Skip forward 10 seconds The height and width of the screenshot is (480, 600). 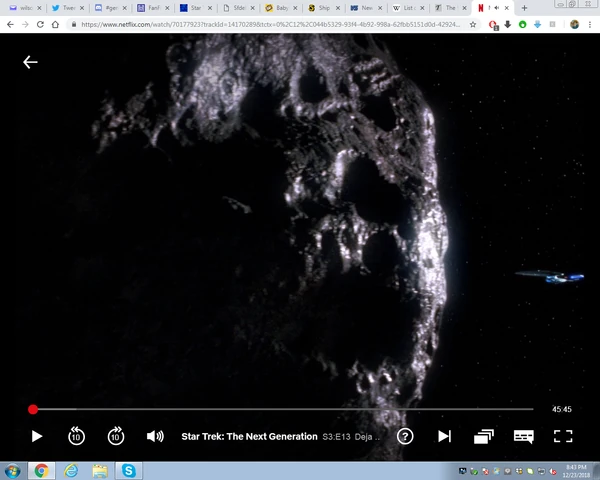116,436
